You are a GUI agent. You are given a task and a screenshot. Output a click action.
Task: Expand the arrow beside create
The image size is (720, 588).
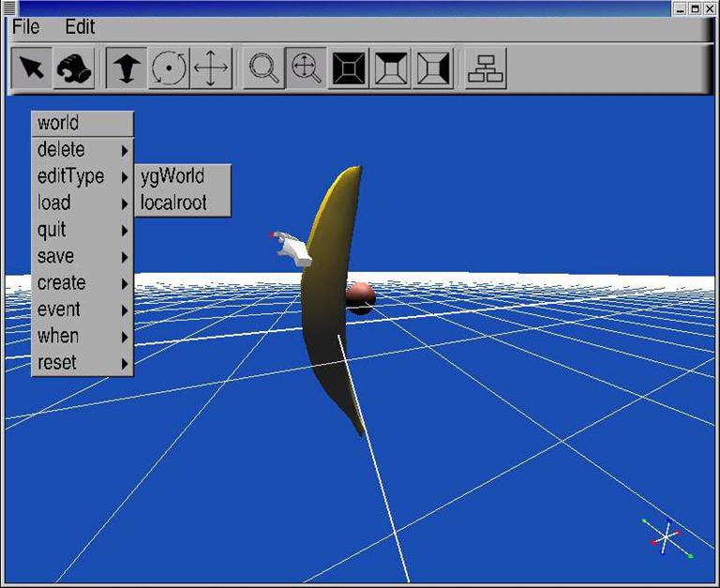pyautogui.click(x=125, y=284)
